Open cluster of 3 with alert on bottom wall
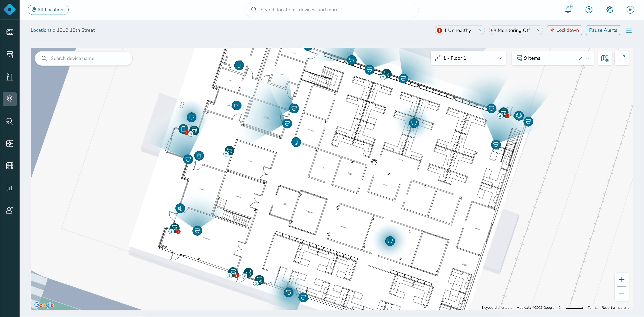 point(233,272)
